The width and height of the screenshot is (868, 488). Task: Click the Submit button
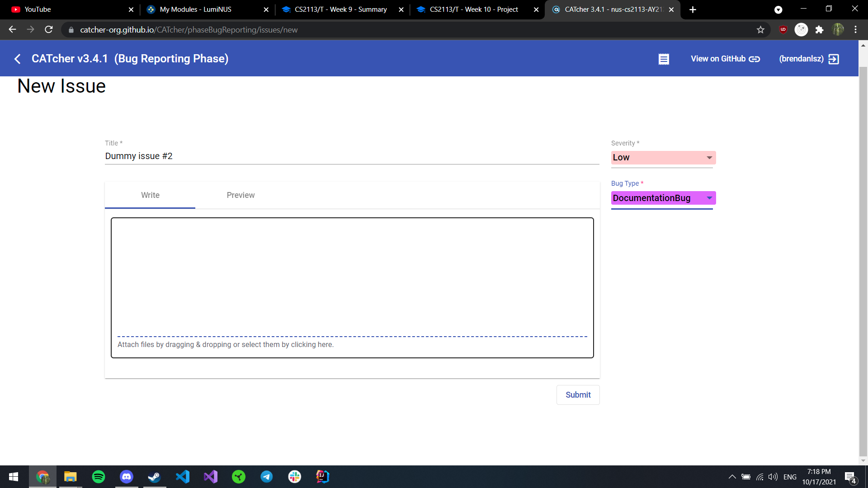click(578, 395)
